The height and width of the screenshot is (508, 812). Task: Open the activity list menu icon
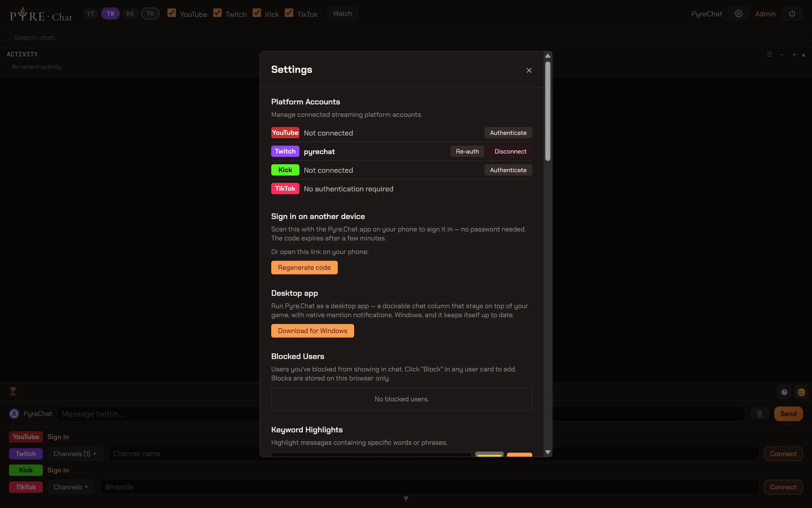coord(769,54)
